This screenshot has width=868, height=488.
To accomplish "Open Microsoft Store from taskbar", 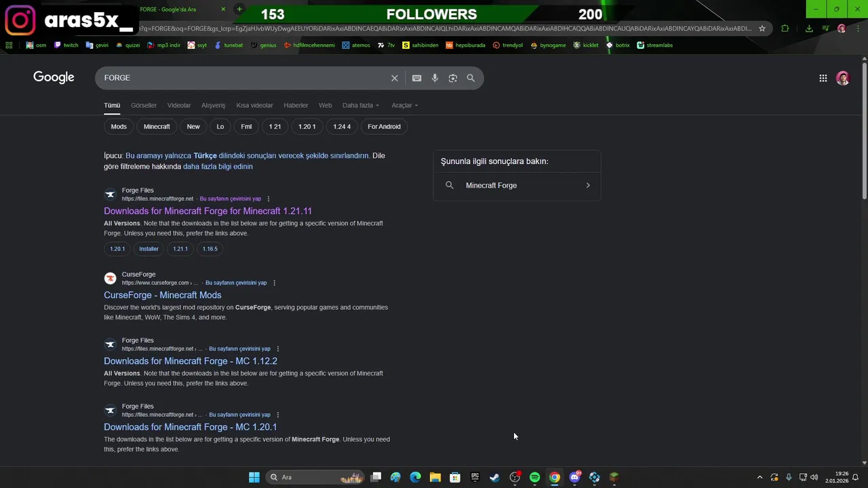I will pos(455,477).
